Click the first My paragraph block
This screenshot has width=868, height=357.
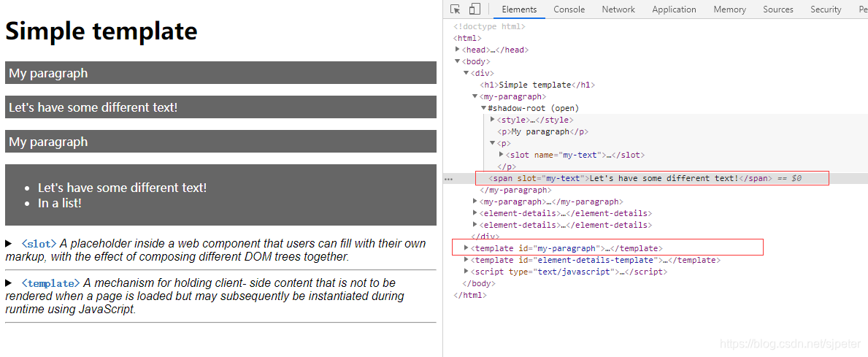(221, 72)
